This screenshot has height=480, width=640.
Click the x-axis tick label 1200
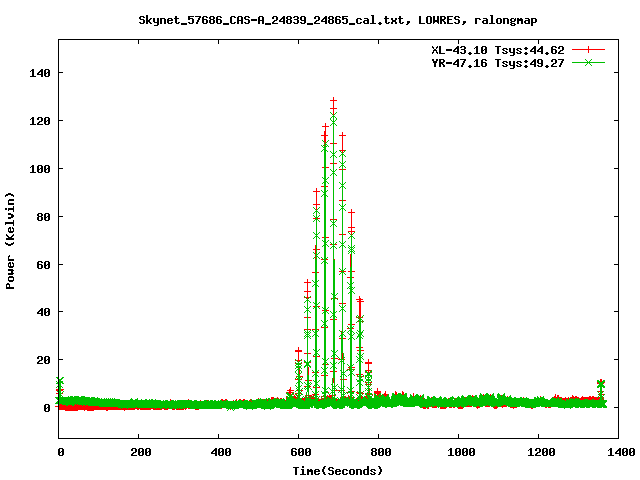[x=541, y=452]
